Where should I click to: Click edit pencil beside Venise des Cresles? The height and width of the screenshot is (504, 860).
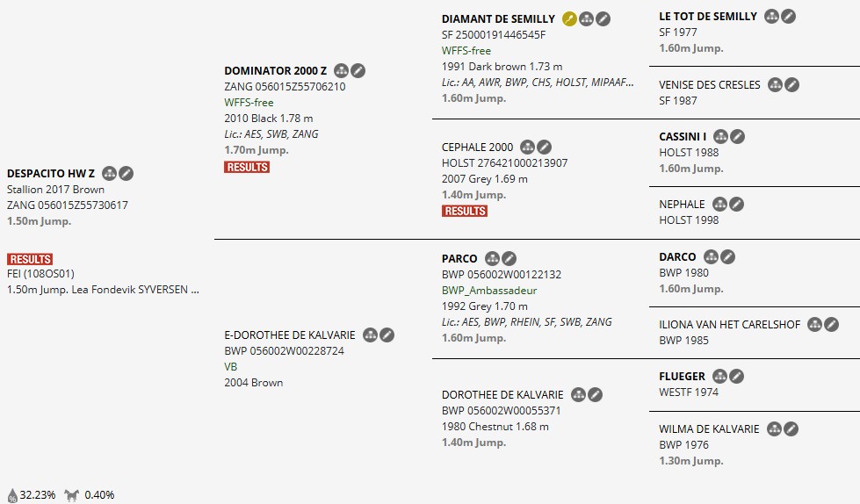792,84
